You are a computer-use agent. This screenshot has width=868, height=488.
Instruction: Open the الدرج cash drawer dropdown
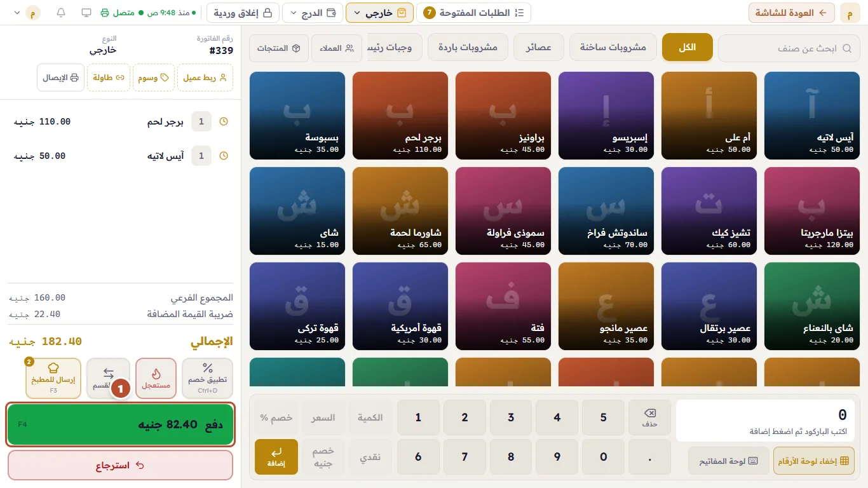coord(312,13)
